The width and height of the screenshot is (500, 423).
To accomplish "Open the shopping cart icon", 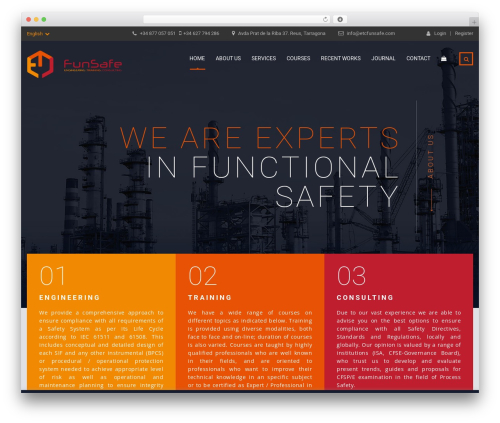I will (x=444, y=59).
